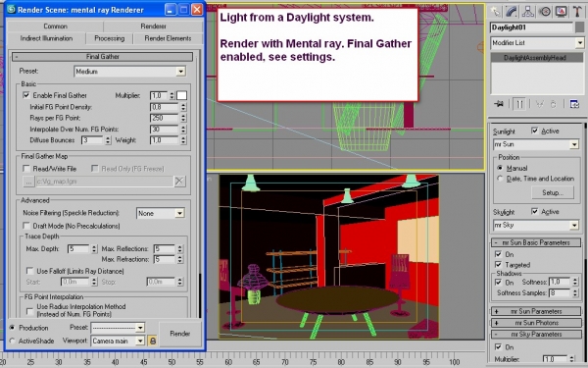Click frame 50 on the timeline ruler
Image resolution: width=588 pixels, height=368 pixels.
click(171, 361)
